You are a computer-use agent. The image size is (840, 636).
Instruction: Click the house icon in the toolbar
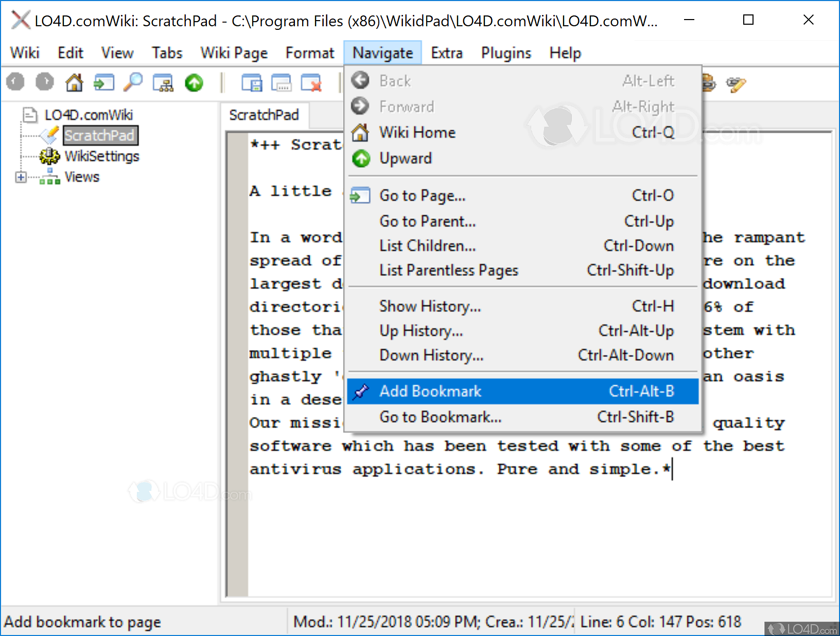pyautogui.click(x=74, y=82)
